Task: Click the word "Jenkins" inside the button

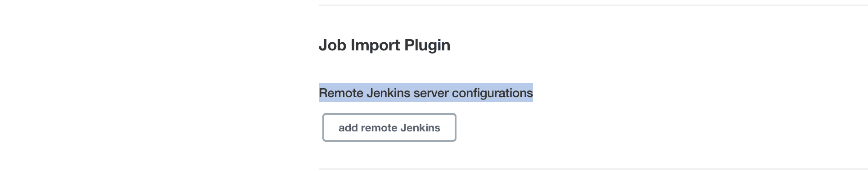Action: coord(420,128)
